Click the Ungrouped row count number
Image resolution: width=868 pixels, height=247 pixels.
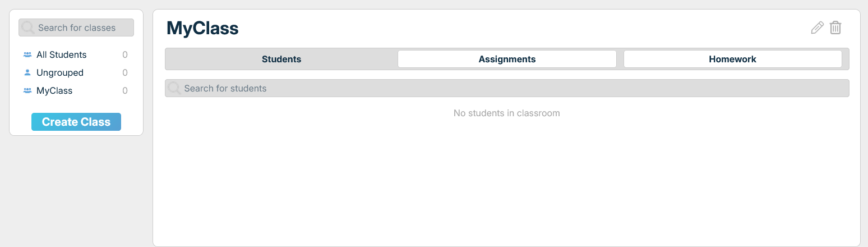coord(125,73)
